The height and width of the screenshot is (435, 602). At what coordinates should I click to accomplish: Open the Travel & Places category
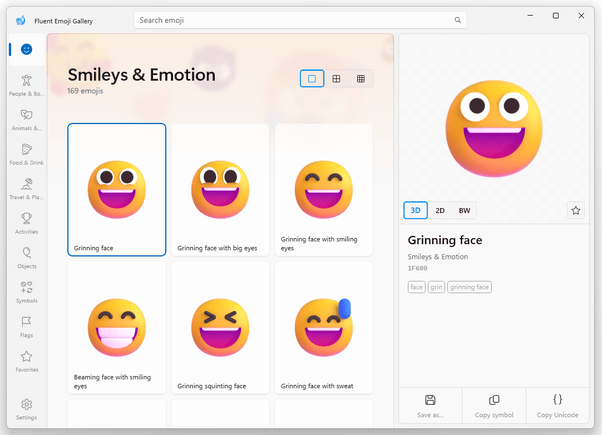(26, 189)
